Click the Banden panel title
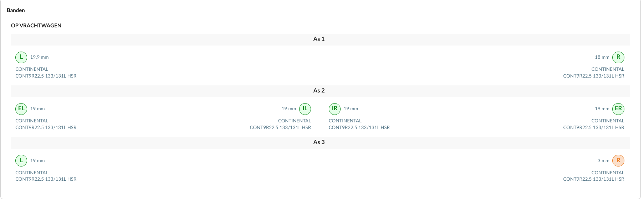644x201 pixels. point(16,10)
